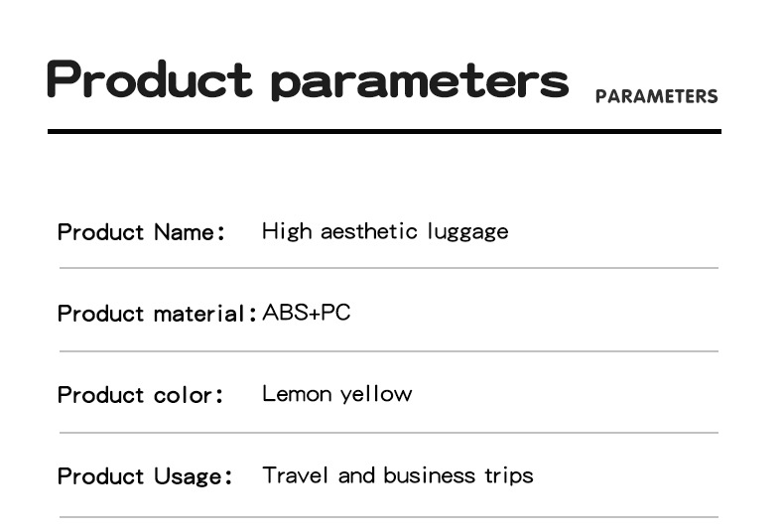Click the word "luggage" in the name value
Image resolution: width=784 pixels, height=532 pixels.
pyautogui.click(x=467, y=232)
